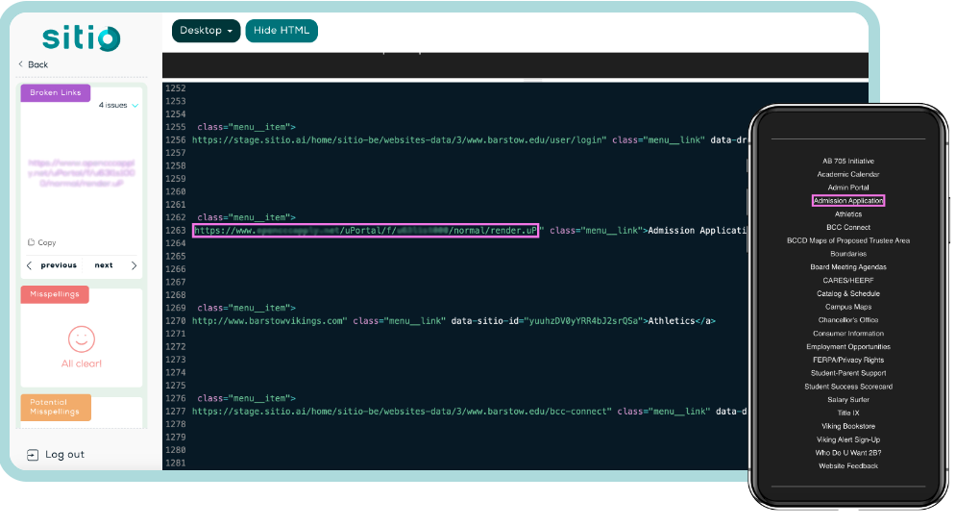Expand the 4 issues chevron
This screenshot has width=980, height=526.
click(x=135, y=106)
